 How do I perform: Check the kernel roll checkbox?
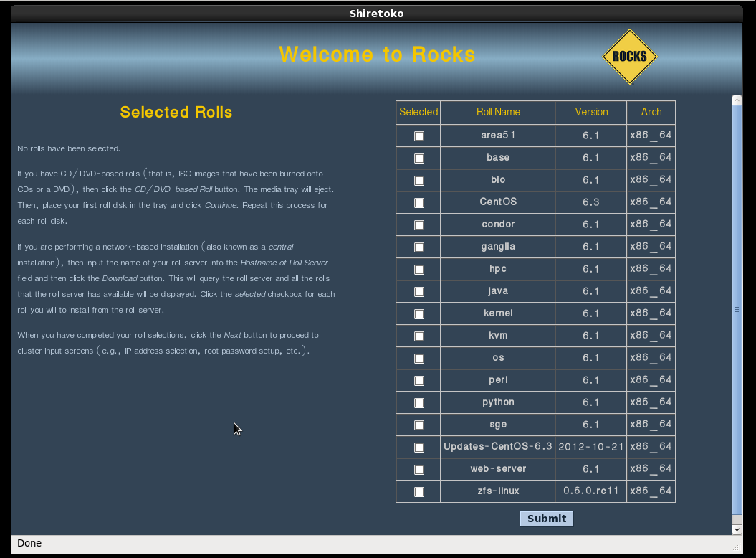(419, 313)
